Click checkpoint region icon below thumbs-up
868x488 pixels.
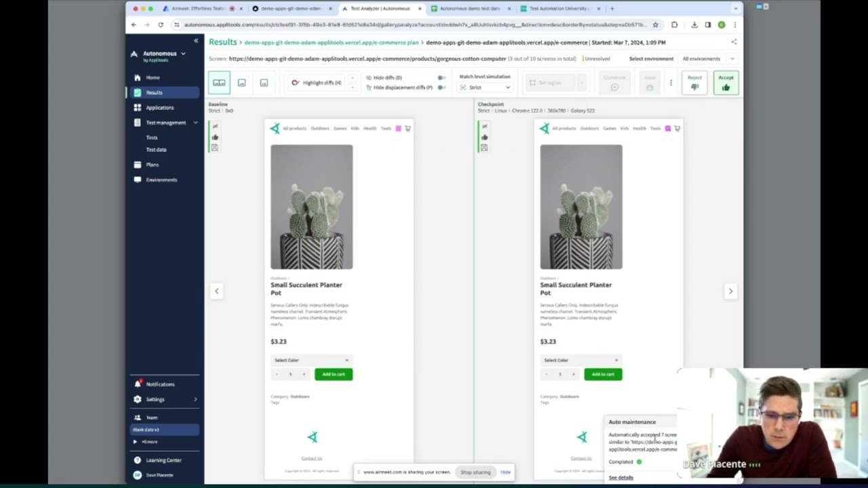[x=484, y=147]
